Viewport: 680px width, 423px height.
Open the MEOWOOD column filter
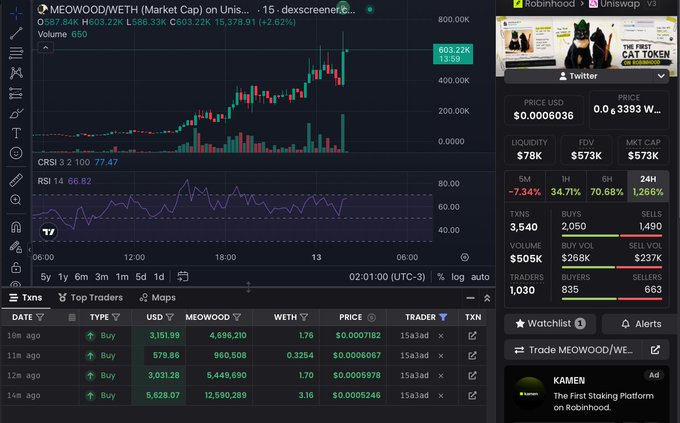point(237,318)
